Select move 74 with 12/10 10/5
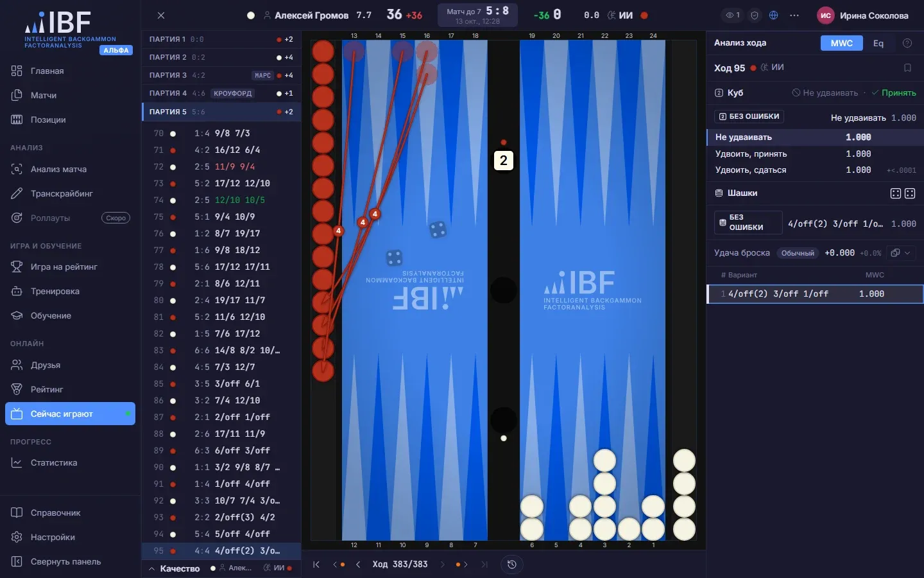Viewport: 924px width, 578px height. tap(221, 200)
